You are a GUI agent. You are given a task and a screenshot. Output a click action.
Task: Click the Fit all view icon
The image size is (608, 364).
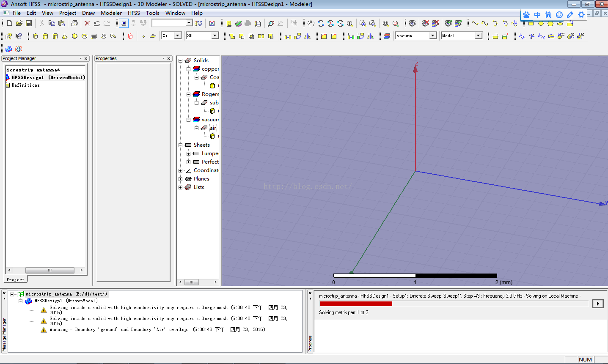click(x=385, y=23)
